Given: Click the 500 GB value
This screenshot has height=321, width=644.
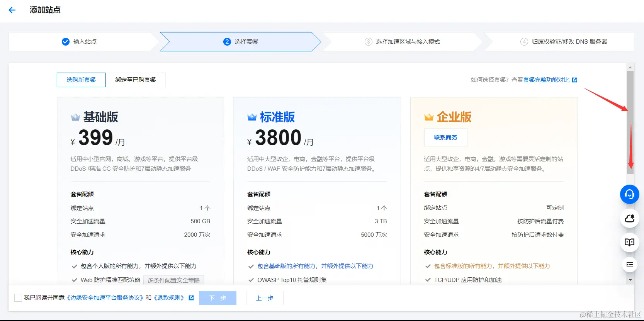Looking at the screenshot, I should pos(200,221).
